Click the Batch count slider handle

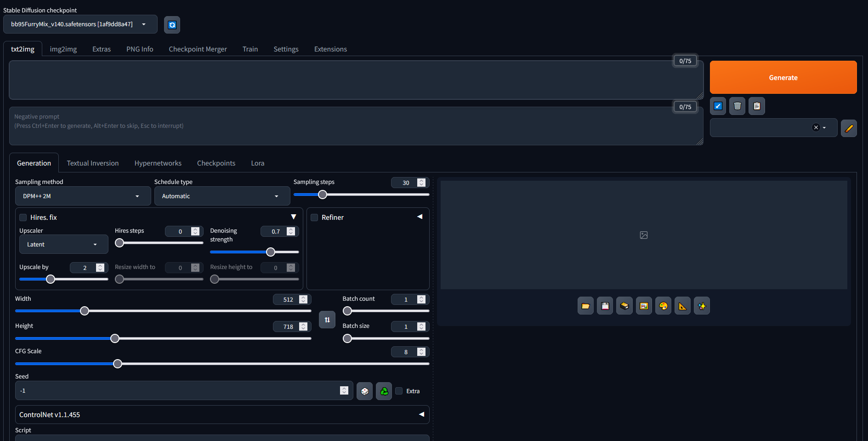pos(347,311)
